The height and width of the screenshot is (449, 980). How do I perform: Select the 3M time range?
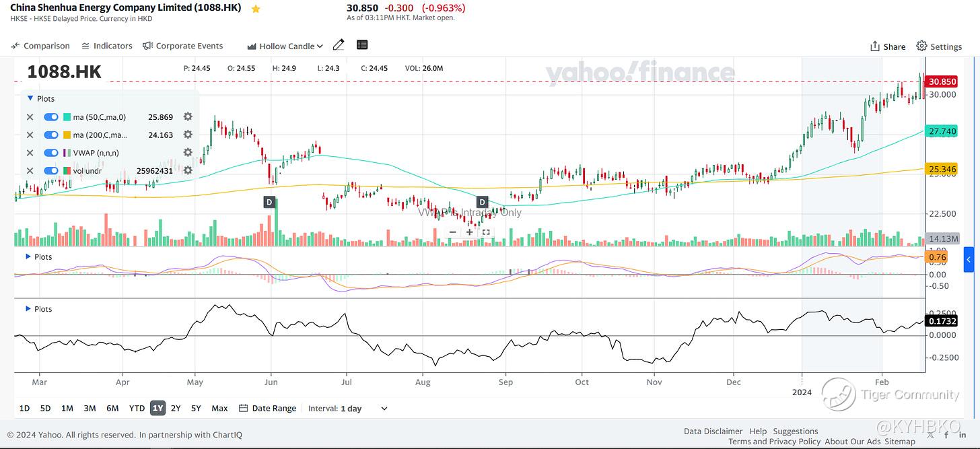pyautogui.click(x=90, y=408)
